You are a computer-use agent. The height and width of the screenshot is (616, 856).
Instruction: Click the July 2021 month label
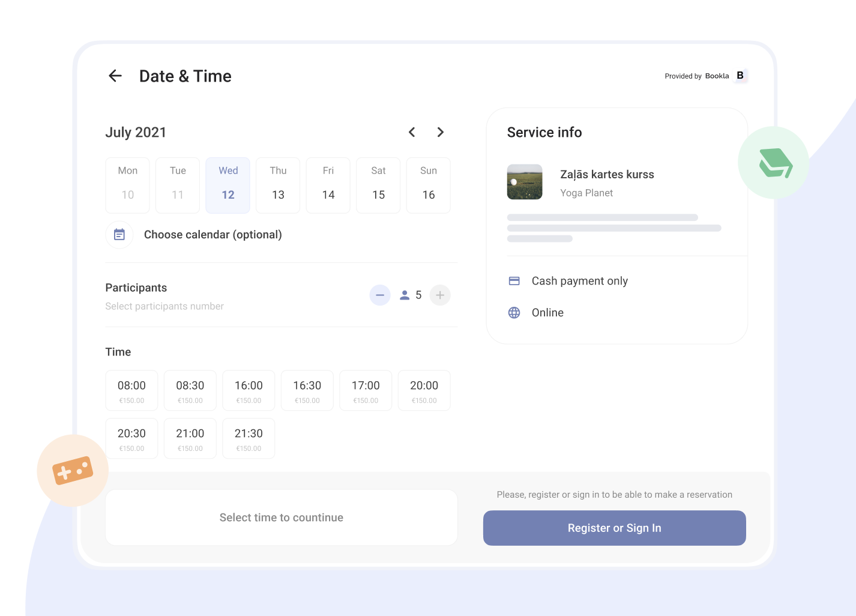coord(136,132)
